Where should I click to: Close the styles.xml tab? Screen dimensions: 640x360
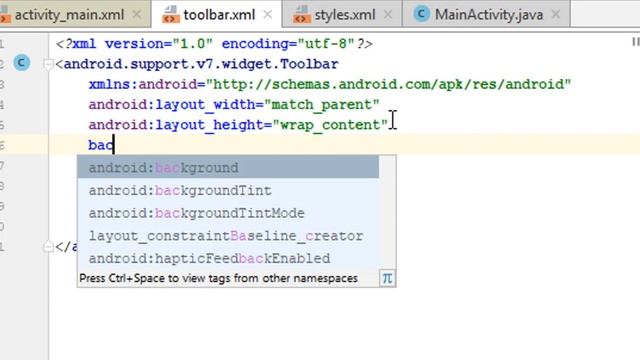tap(388, 15)
